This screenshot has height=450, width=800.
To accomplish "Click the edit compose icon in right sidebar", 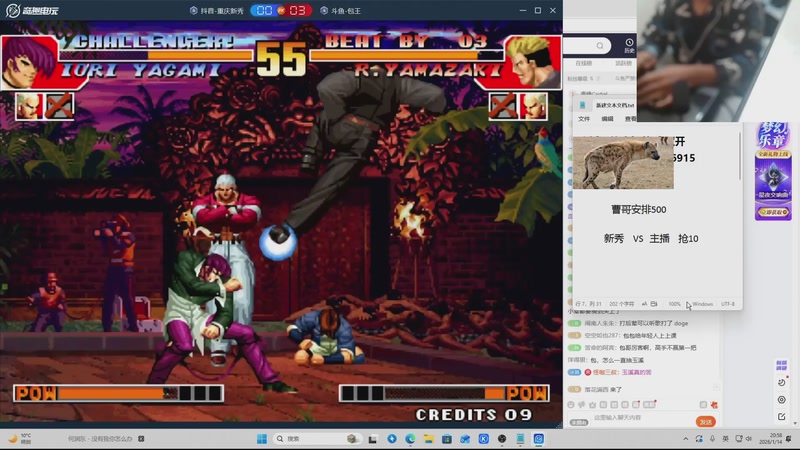I will pos(782,417).
